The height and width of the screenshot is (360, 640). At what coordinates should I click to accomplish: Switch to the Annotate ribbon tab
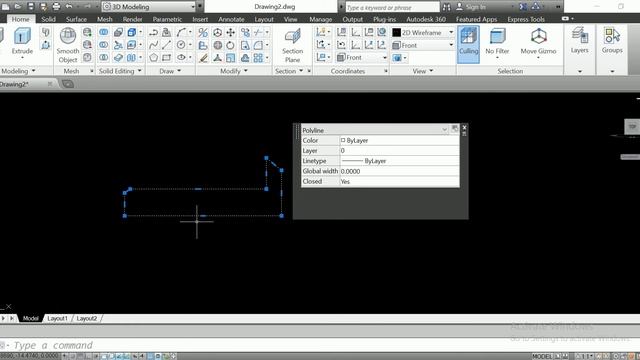pyautogui.click(x=231, y=19)
